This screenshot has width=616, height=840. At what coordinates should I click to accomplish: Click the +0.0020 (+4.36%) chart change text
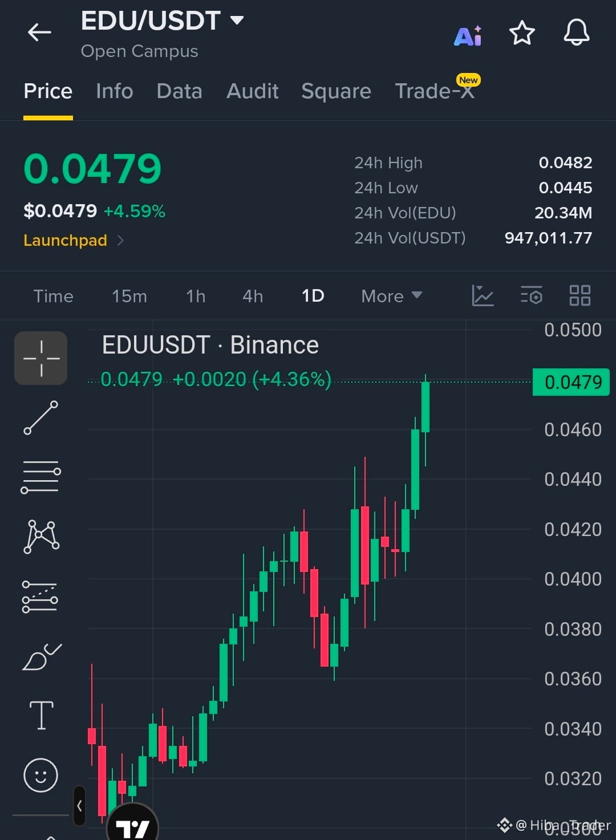point(252,380)
